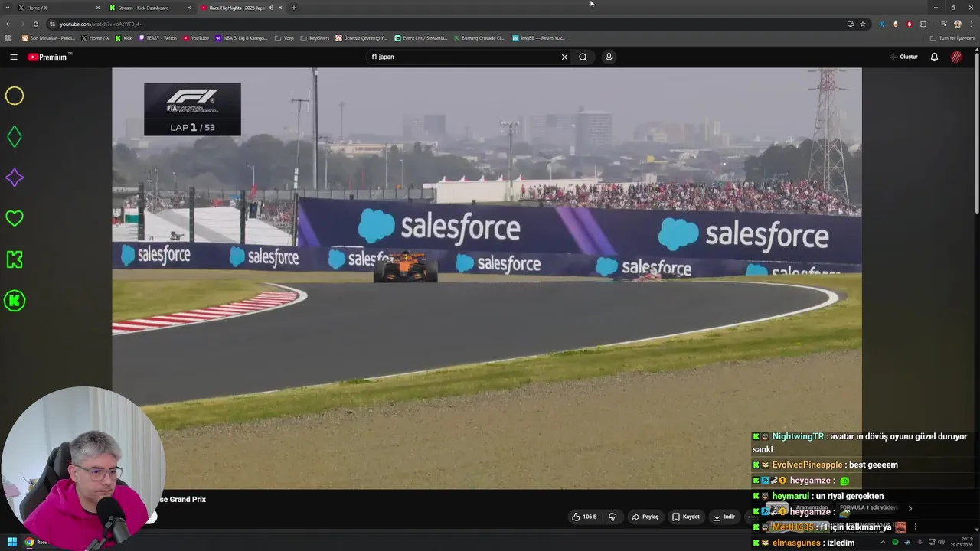This screenshot has height=551, width=980.
Task: Open the YouTube hamburger guide menu
Action: 13,57
